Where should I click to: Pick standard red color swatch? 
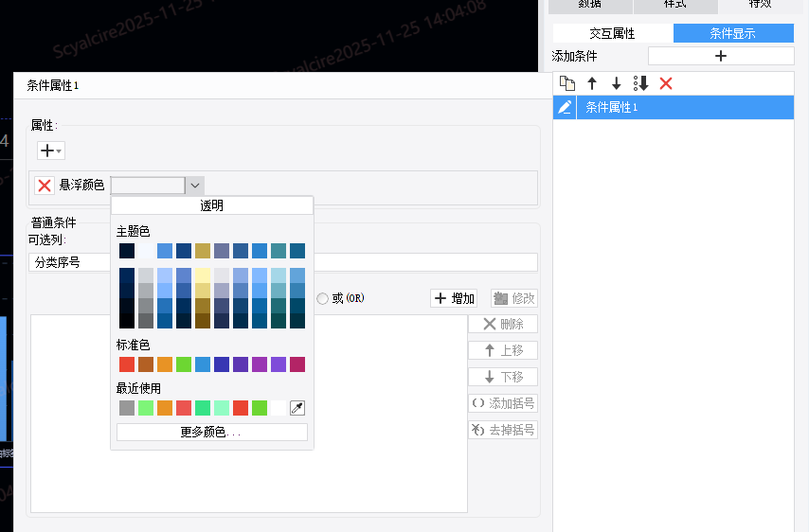tap(127, 364)
